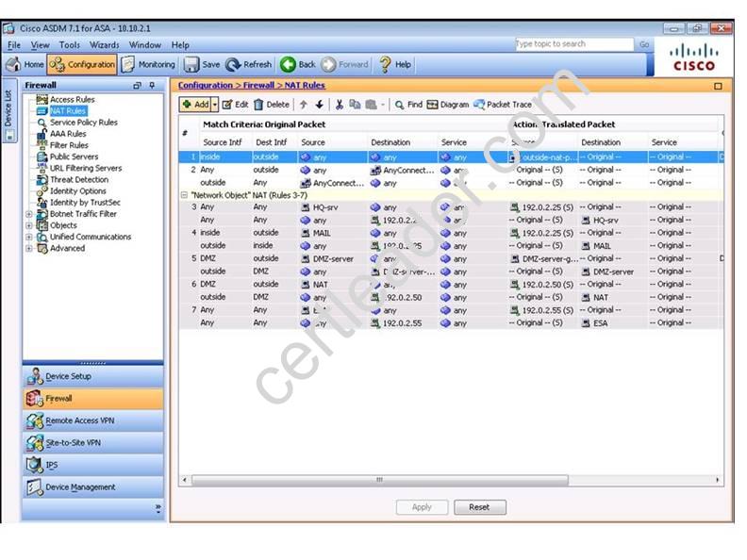This screenshot has width=747, height=560.
Task: Expand the Advanced node
Action: point(29,249)
